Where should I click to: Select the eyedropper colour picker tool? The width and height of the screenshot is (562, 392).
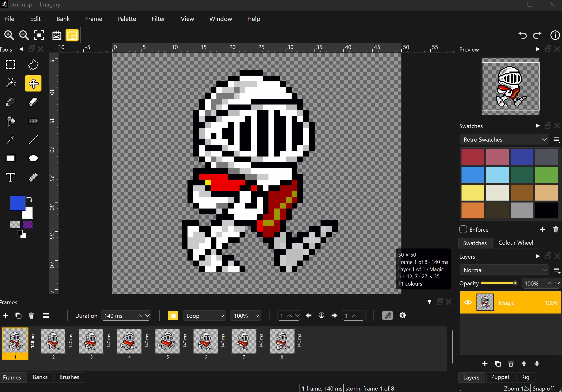coord(11,140)
